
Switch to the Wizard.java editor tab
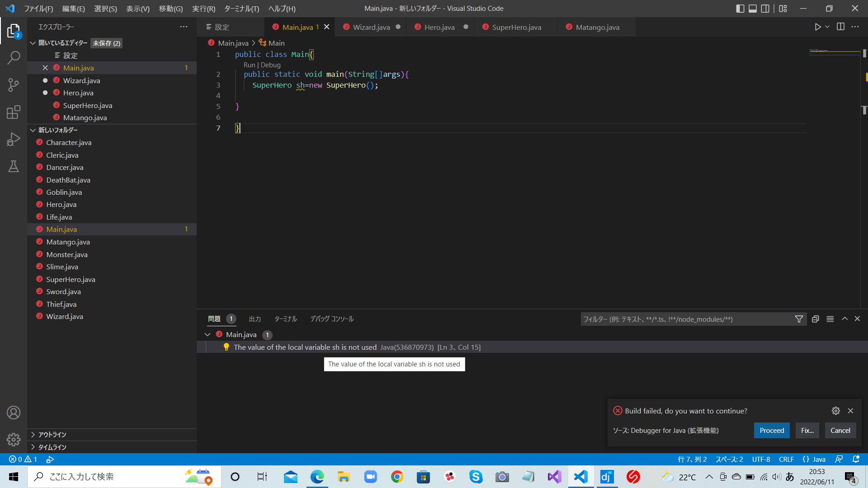tap(371, 27)
